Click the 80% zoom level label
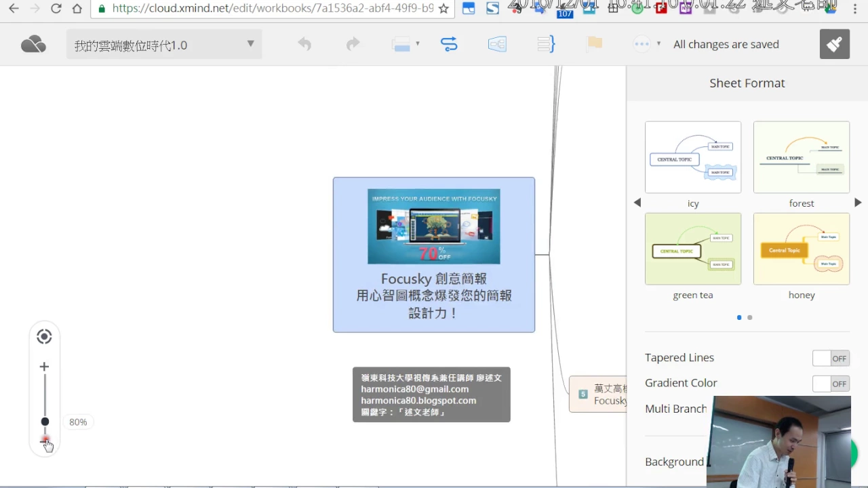868x488 pixels. click(78, 422)
